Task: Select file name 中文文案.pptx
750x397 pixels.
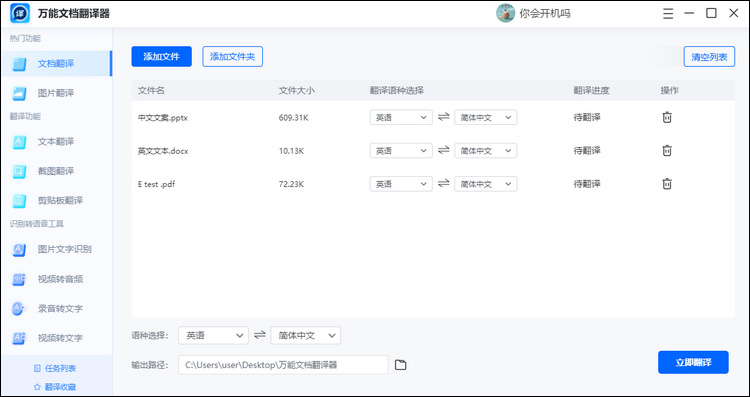Action: tap(163, 117)
